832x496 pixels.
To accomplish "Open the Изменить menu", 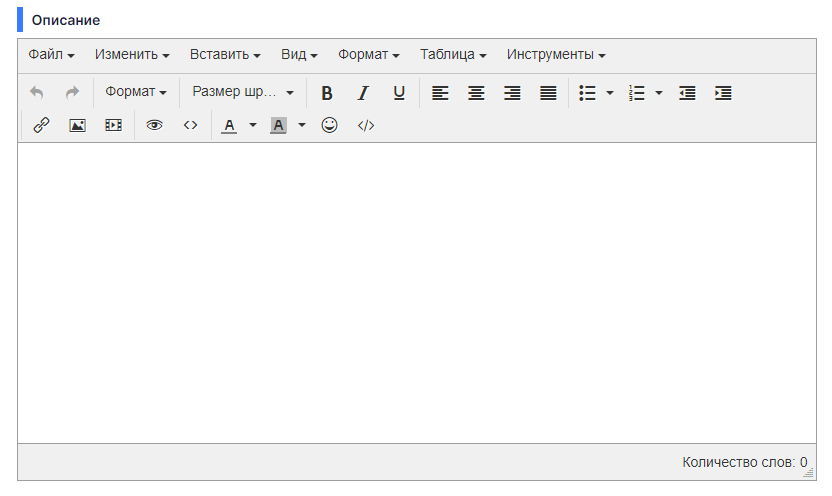I will click(x=132, y=55).
